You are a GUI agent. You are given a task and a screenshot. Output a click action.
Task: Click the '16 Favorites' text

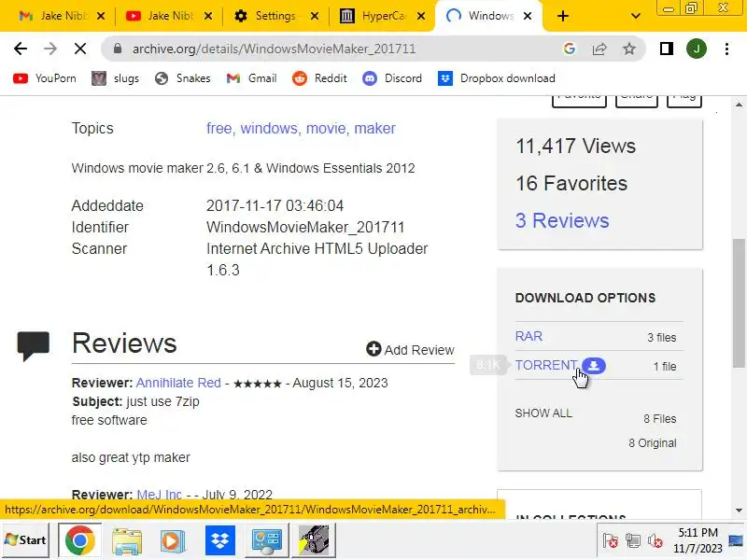click(x=571, y=183)
